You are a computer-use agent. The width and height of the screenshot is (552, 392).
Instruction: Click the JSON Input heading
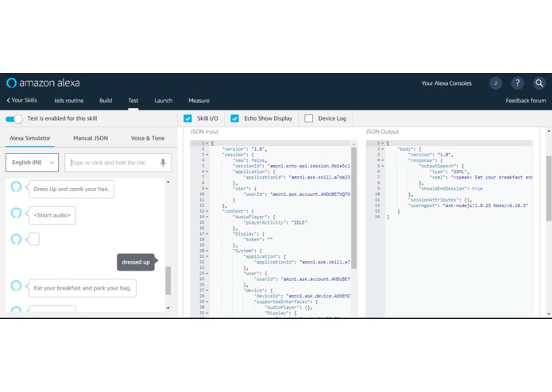point(204,132)
